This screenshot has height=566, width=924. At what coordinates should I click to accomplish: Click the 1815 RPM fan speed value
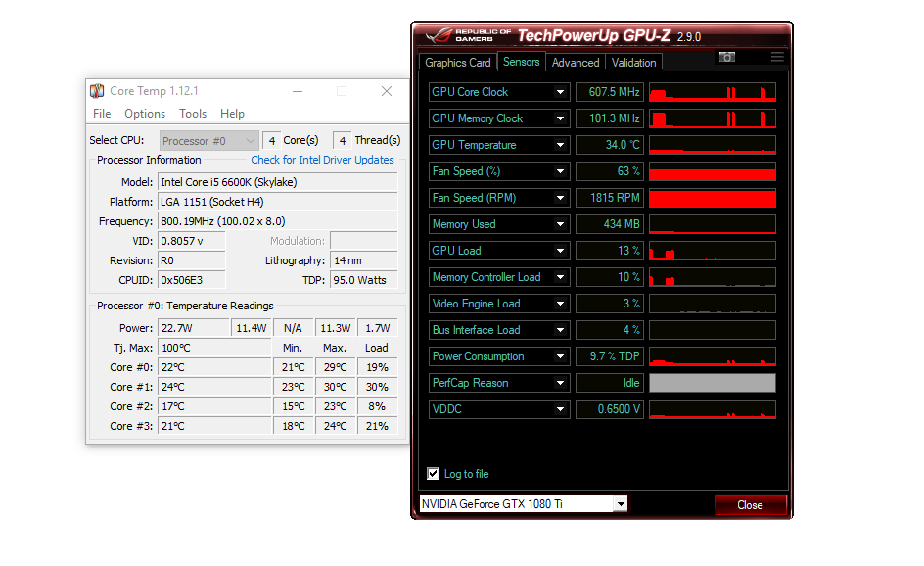(x=610, y=198)
